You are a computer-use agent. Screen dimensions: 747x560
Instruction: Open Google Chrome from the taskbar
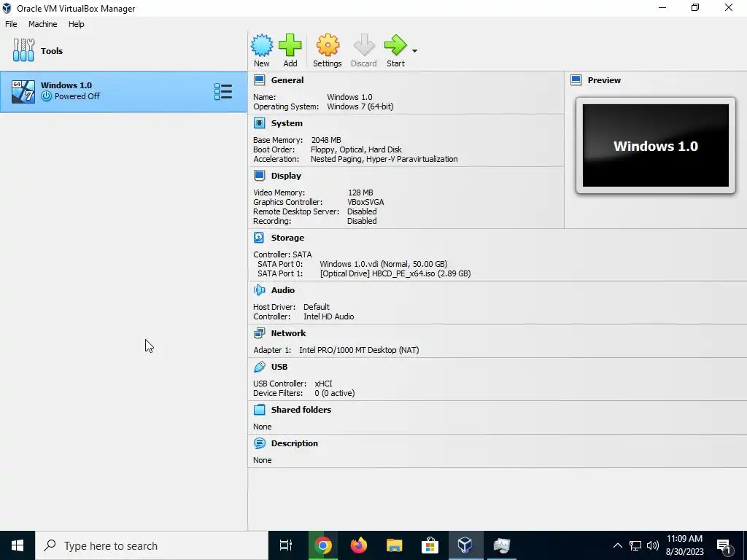[x=322, y=545]
